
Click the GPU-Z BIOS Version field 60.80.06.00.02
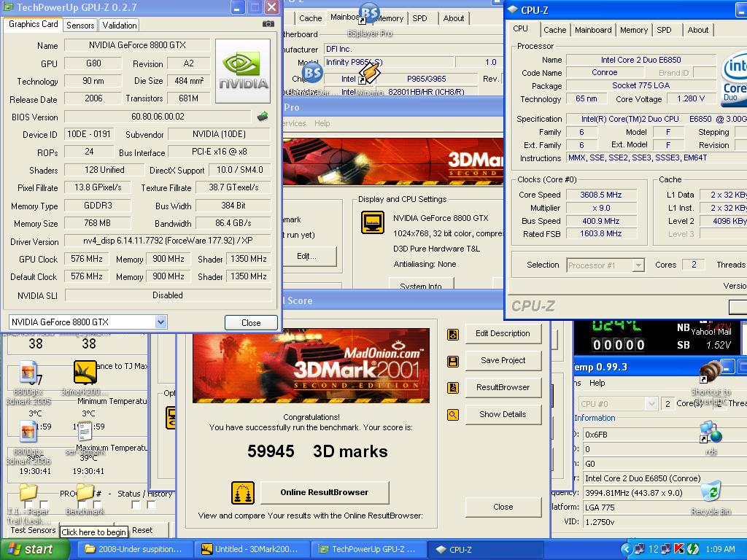tap(158, 117)
